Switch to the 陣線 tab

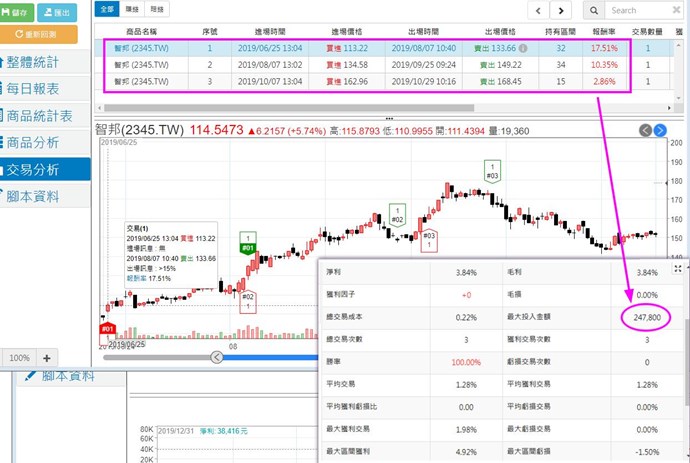[x=132, y=8]
